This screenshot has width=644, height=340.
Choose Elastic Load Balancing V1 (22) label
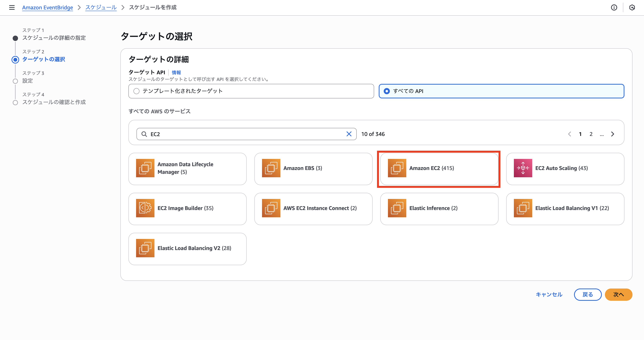572,208
